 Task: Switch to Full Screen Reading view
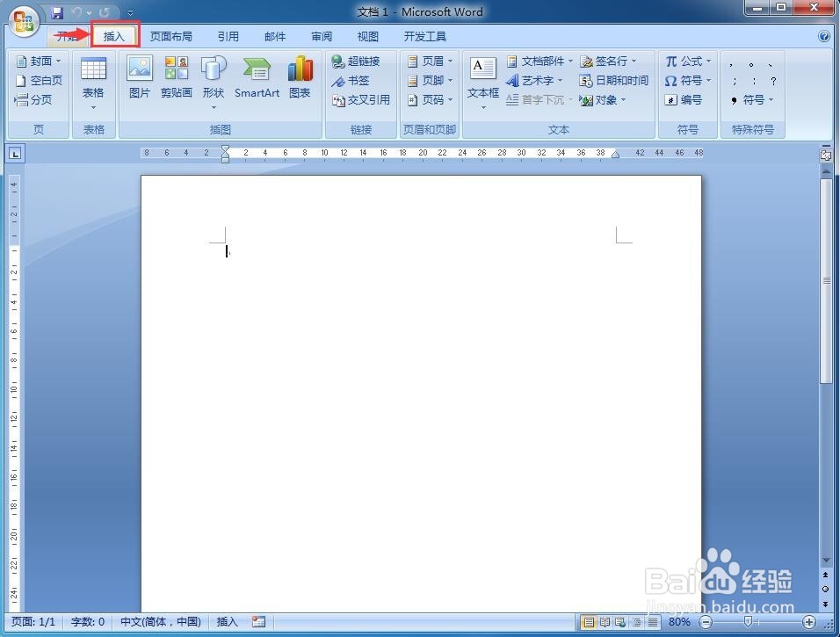click(x=605, y=622)
